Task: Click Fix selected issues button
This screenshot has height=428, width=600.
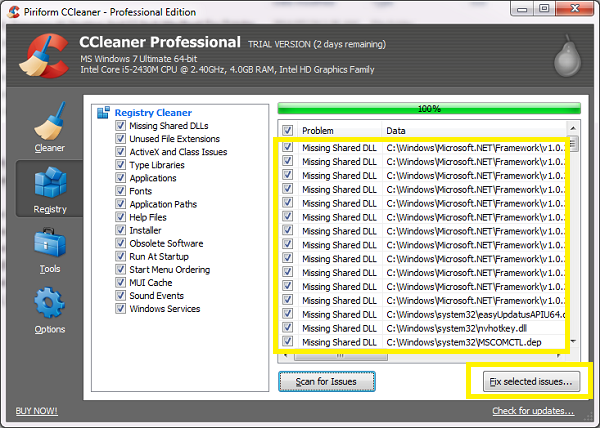Action: (x=532, y=381)
